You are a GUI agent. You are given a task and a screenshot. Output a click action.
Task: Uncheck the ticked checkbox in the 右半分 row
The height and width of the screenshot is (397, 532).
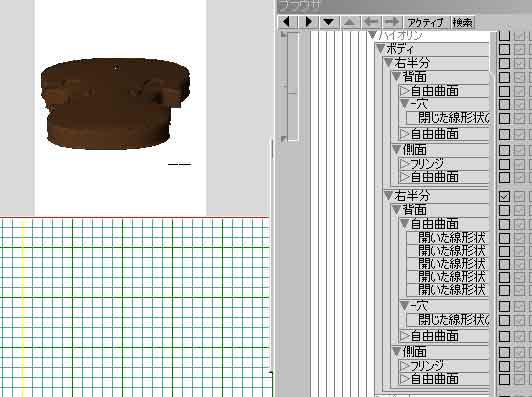coord(505,196)
